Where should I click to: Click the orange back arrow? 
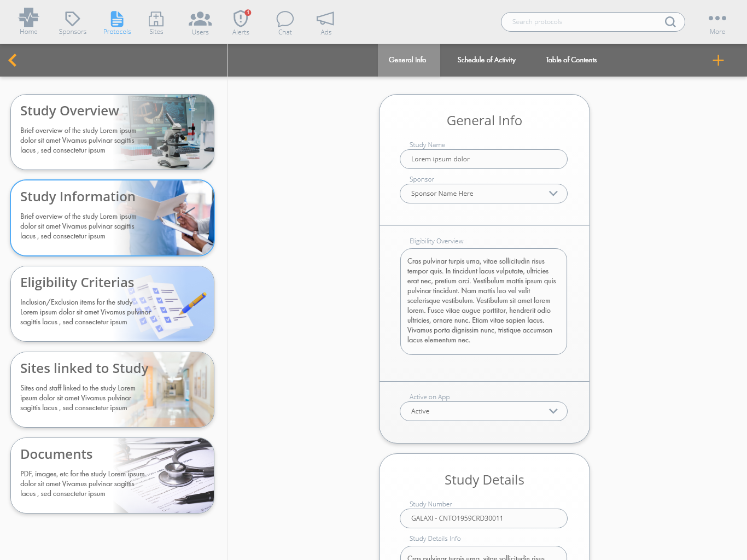(x=13, y=60)
